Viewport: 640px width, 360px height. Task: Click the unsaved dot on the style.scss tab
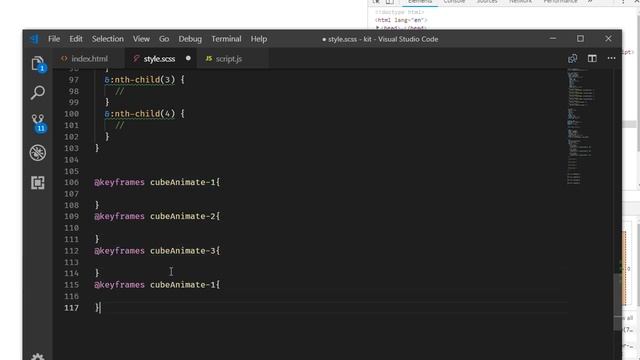188,58
